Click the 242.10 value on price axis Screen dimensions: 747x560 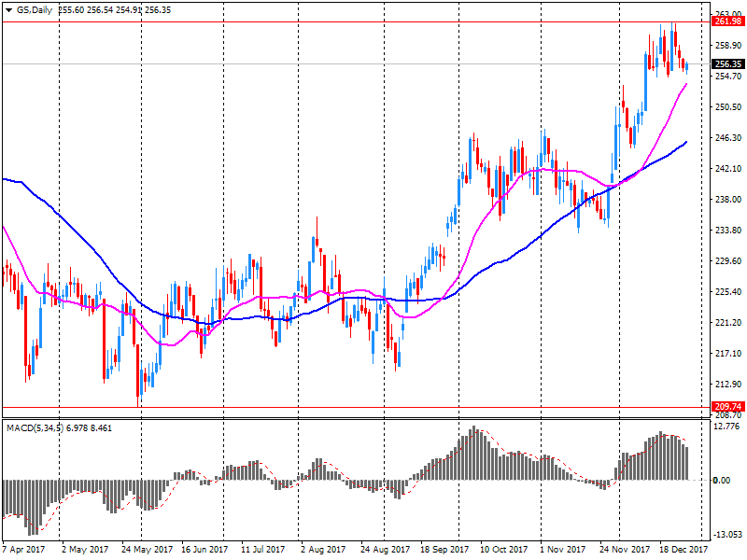pos(726,168)
